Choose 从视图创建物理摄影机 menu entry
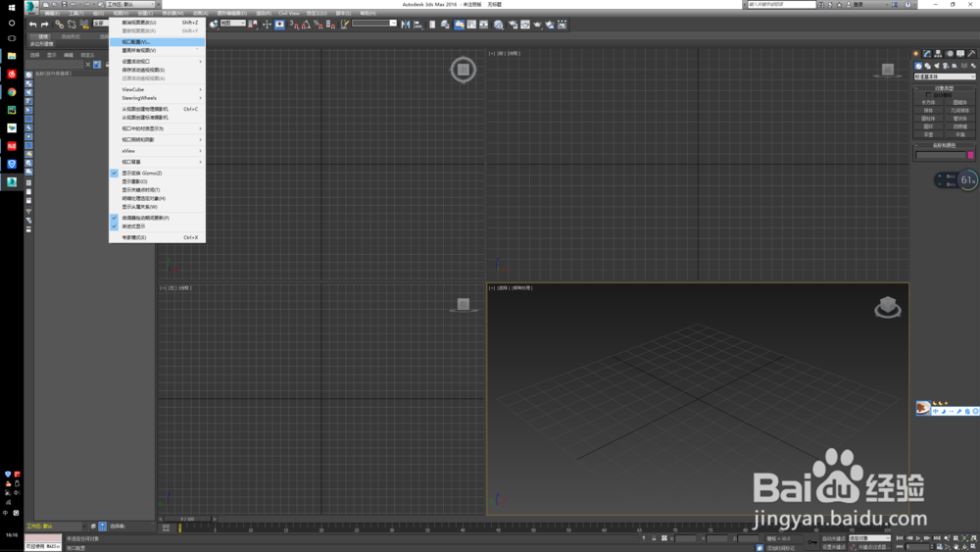This screenshot has height=552, width=980. (x=157, y=110)
